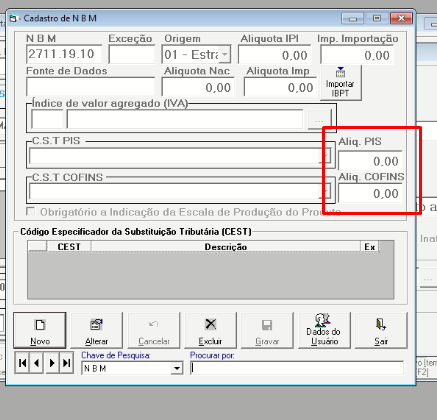Click the Procurar por search field
The width and height of the screenshot is (437, 420).
click(x=297, y=368)
